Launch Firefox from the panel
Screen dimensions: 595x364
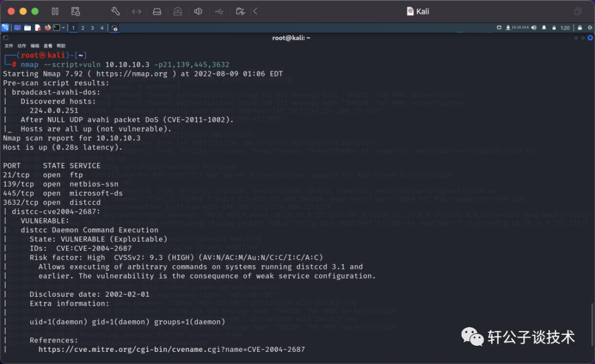tap(47, 28)
